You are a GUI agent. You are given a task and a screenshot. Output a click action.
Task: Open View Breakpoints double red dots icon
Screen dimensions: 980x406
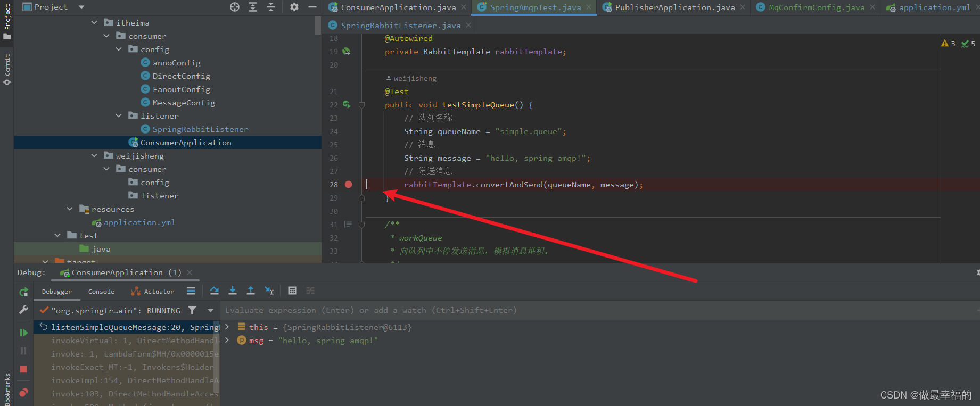pos(23,393)
